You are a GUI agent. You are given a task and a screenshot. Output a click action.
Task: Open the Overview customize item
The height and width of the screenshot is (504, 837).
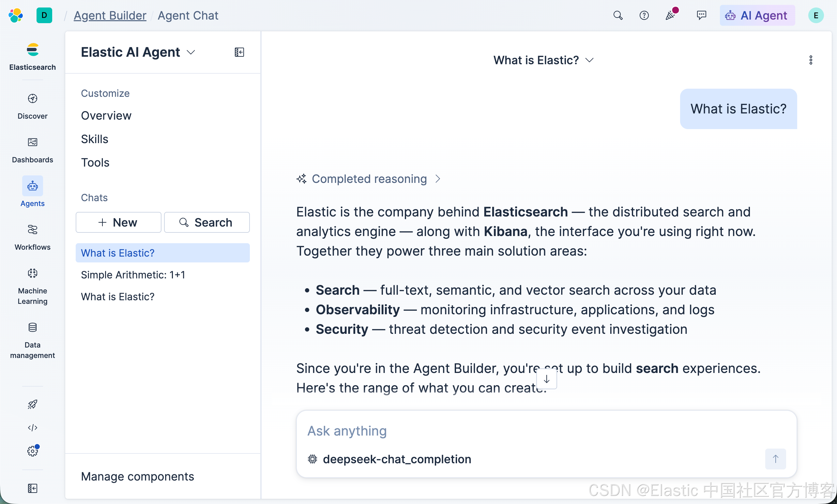point(106,116)
